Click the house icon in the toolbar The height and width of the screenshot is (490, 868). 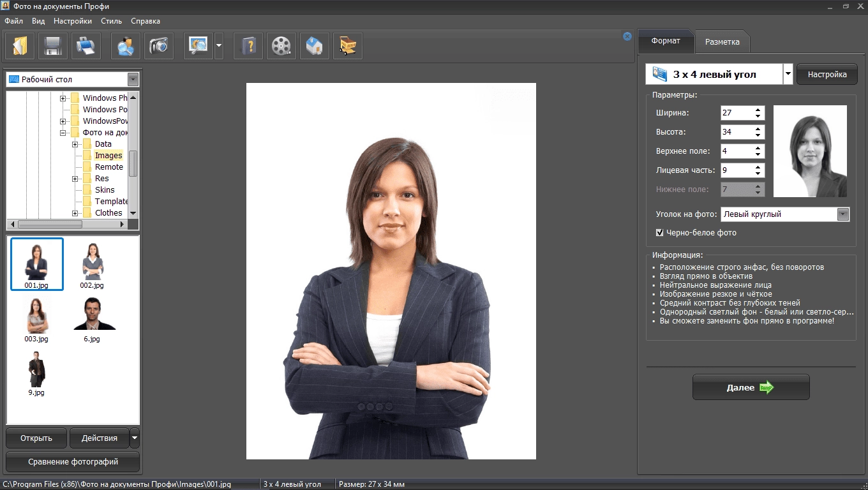click(x=315, y=46)
